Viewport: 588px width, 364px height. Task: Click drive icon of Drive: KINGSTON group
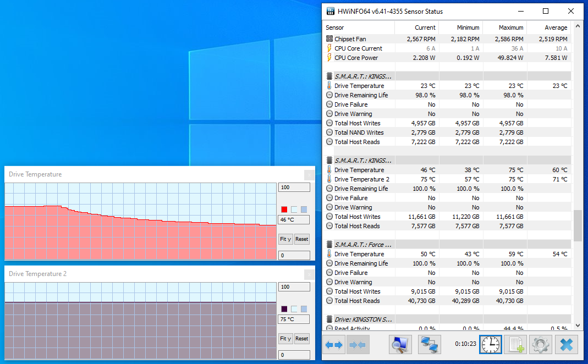pyautogui.click(x=329, y=319)
